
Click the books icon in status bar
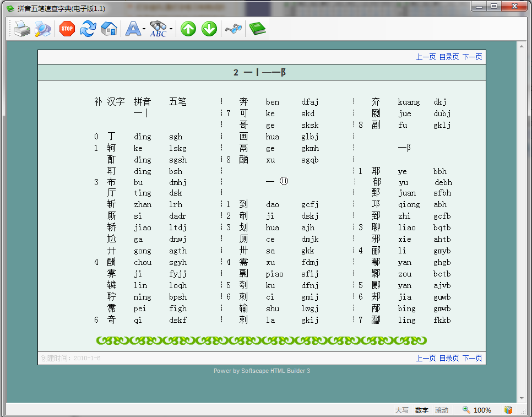coord(508,410)
